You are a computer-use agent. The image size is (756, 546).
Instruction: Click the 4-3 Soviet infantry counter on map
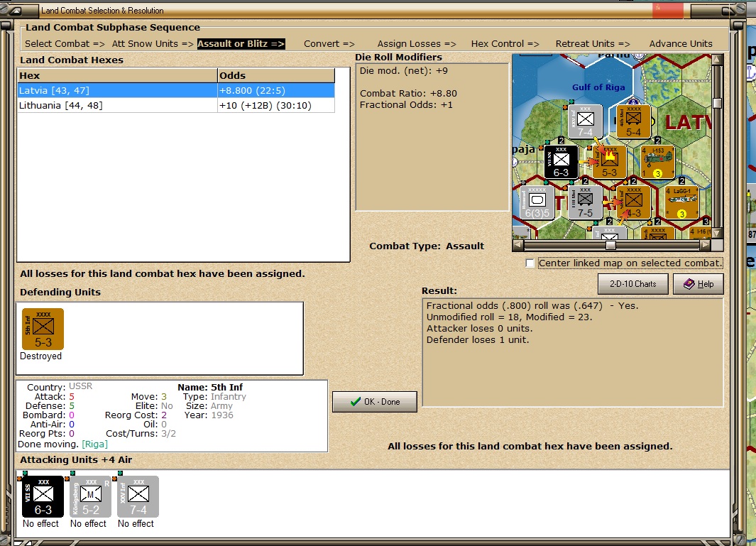point(633,202)
